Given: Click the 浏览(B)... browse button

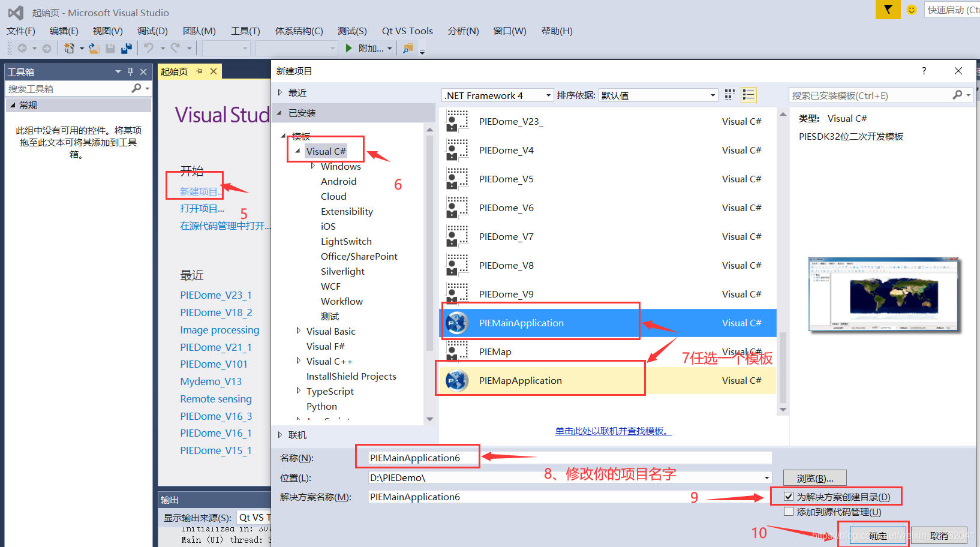Looking at the screenshot, I should coord(814,478).
